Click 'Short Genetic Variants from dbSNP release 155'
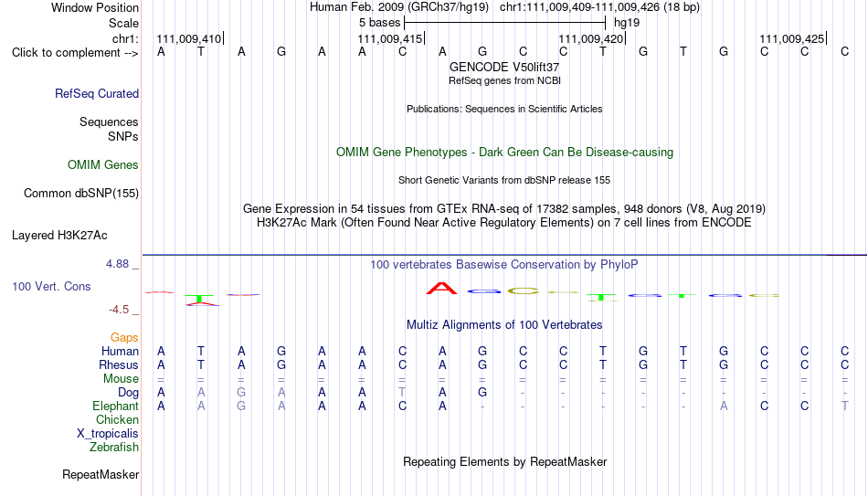The height and width of the screenshot is (496, 868). (504, 181)
